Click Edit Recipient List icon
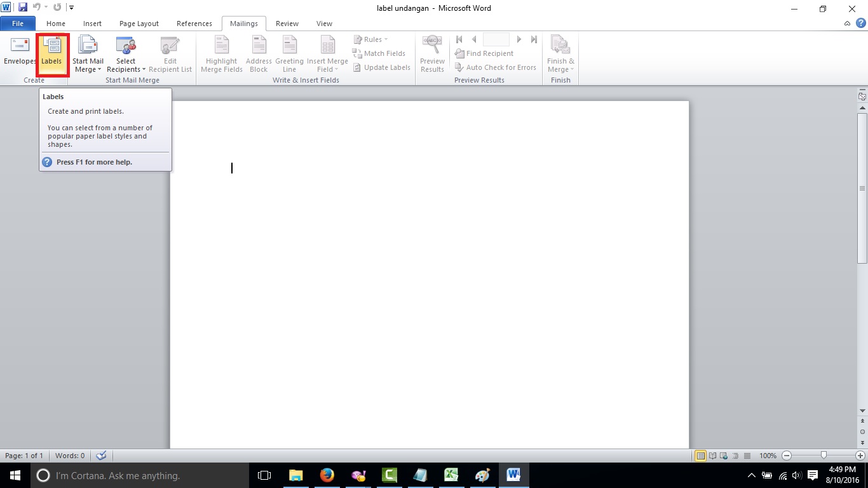Screen dimensions: 868x488 pyautogui.click(x=170, y=54)
